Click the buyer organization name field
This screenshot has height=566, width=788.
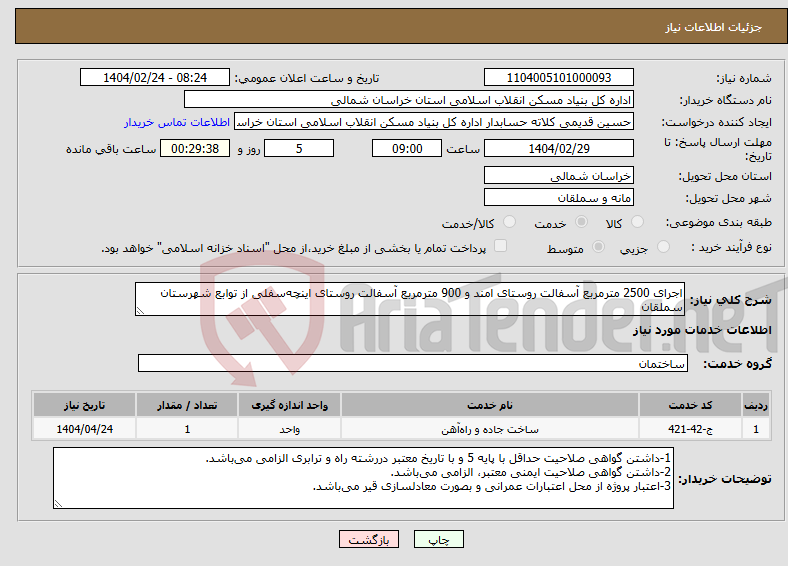pos(409,100)
